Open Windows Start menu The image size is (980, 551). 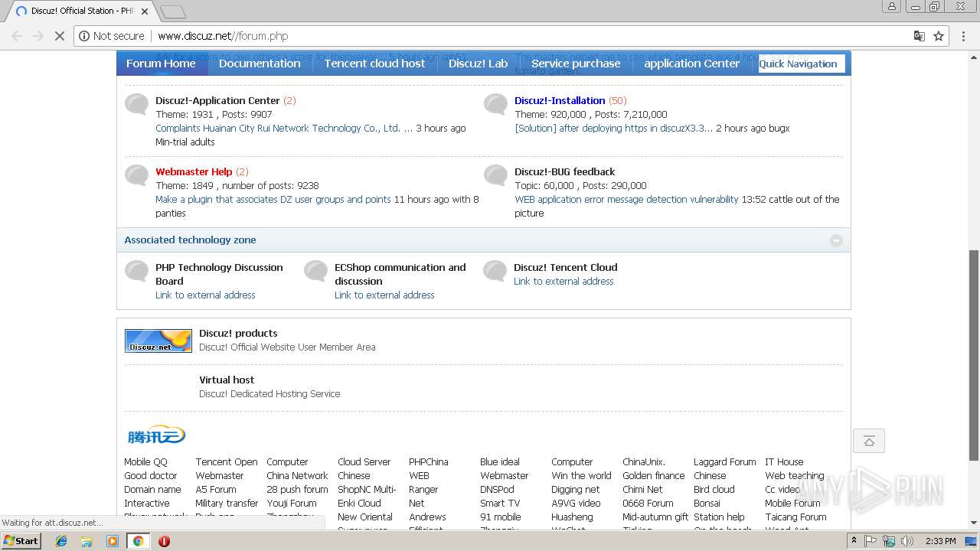coord(21,540)
